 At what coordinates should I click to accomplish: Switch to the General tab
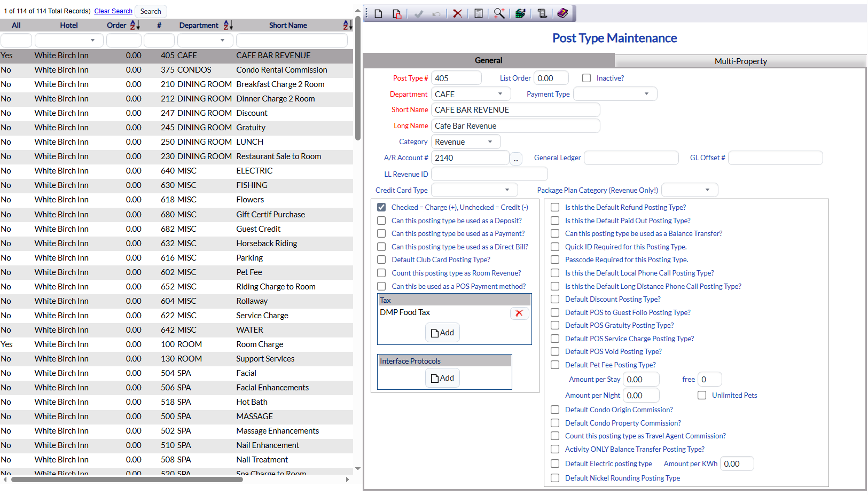[489, 60]
